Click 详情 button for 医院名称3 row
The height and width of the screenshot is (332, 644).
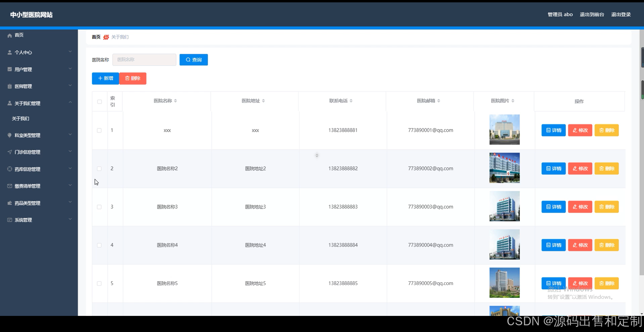[553, 207]
